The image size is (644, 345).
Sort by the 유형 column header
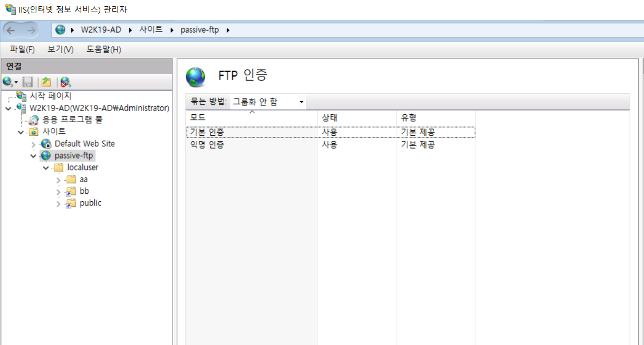(x=436, y=117)
